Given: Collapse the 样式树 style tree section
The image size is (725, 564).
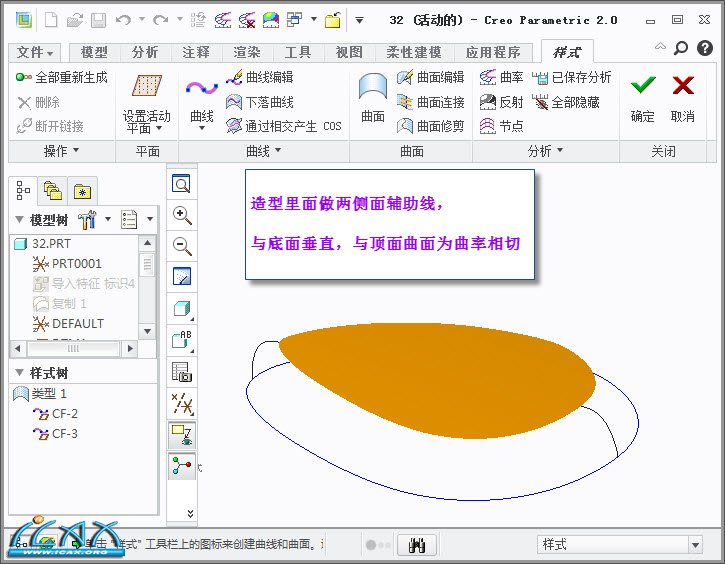Looking at the screenshot, I should tap(20, 373).
